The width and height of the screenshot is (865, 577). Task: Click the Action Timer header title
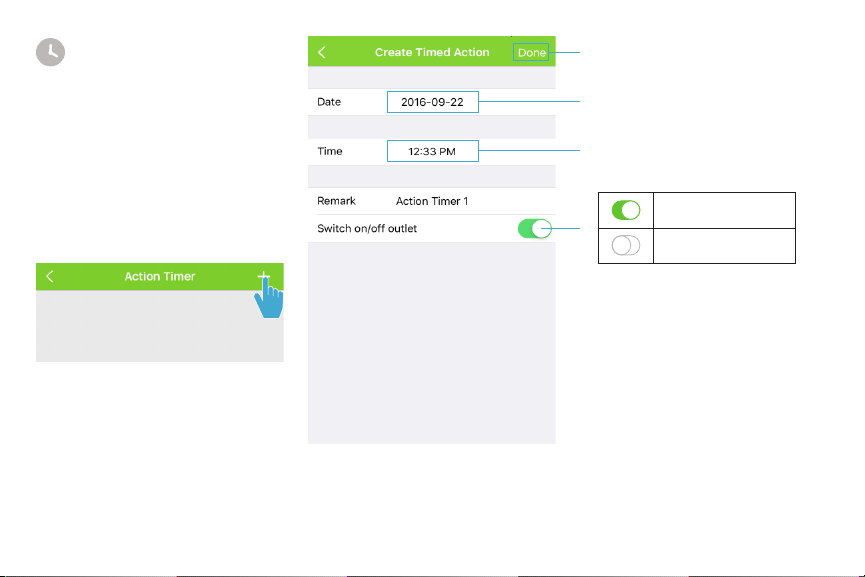[x=159, y=276]
